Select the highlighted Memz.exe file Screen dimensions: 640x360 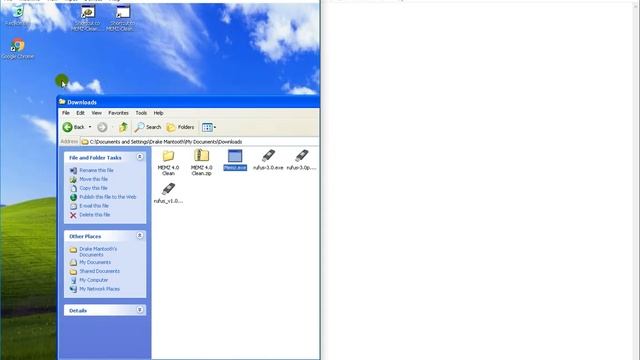(x=235, y=160)
